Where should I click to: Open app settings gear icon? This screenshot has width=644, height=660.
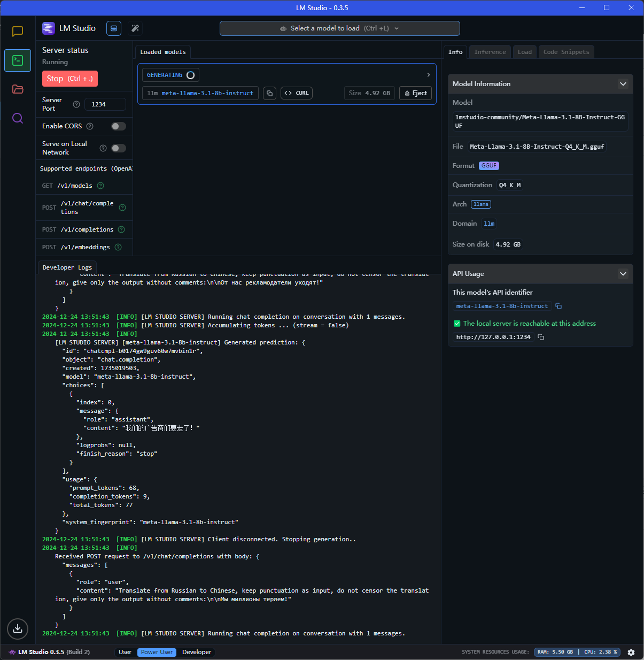(x=631, y=652)
